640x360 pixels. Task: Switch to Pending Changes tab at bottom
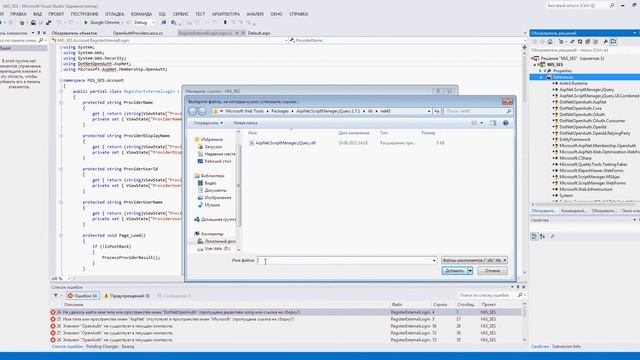102,347
